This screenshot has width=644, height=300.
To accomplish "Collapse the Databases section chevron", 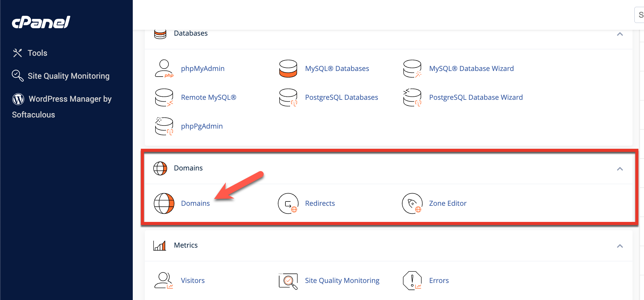I will pos(620,34).
